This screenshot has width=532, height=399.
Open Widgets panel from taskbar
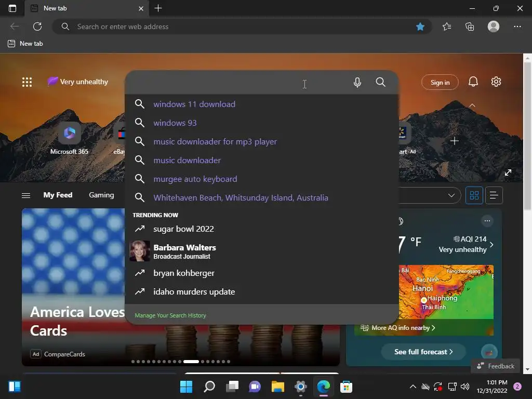15,387
